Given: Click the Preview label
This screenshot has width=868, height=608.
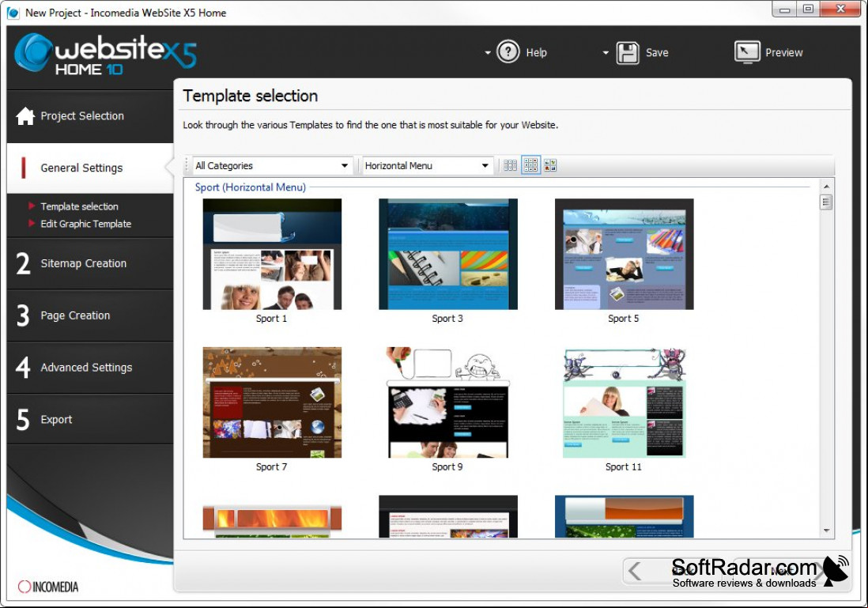Looking at the screenshot, I should [784, 53].
